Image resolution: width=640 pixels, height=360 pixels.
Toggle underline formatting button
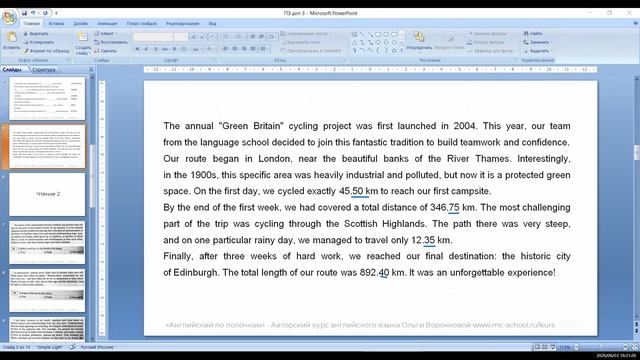(156, 49)
